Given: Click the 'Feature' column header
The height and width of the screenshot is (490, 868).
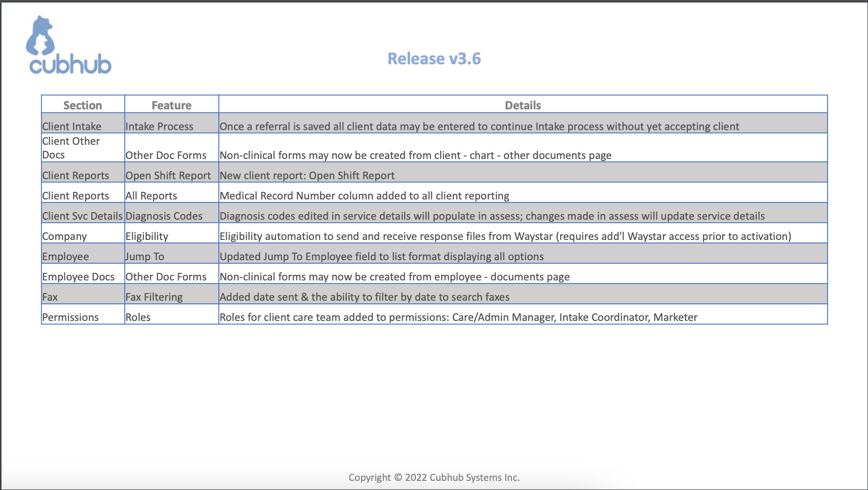Looking at the screenshot, I should 172,105.
